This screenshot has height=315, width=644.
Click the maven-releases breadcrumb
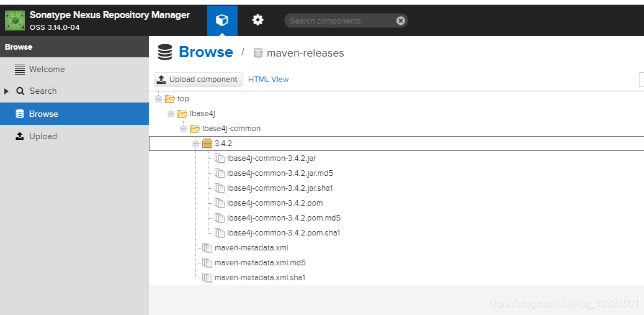pyautogui.click(x=305, y=53)
